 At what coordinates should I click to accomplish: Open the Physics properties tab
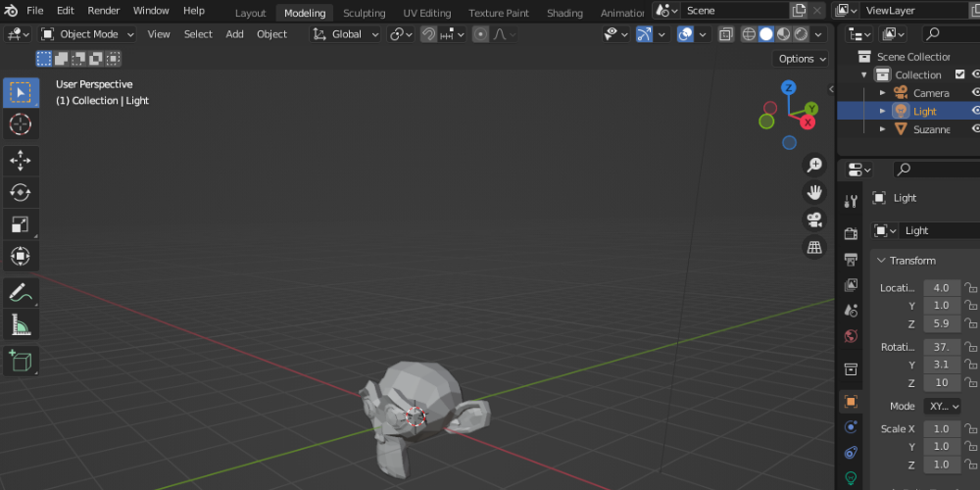(x=851, y=427)
